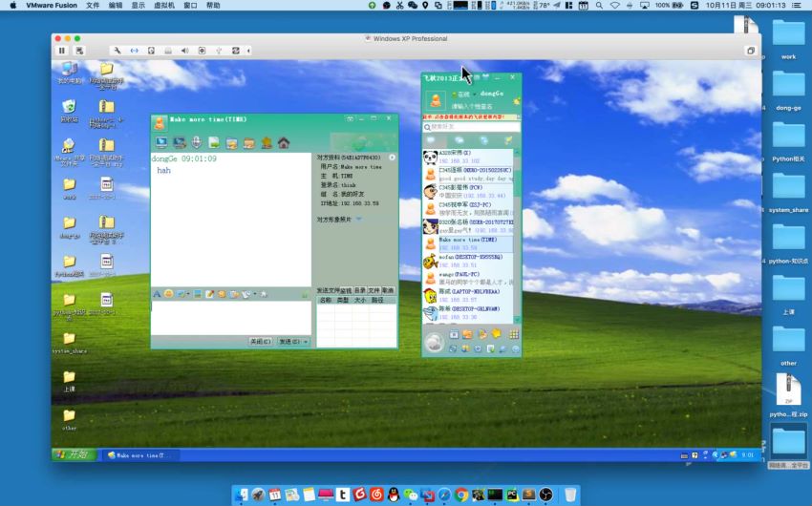
Task: Select contact wangc (PAUL-PC) in list
Action: click(468, 279)
